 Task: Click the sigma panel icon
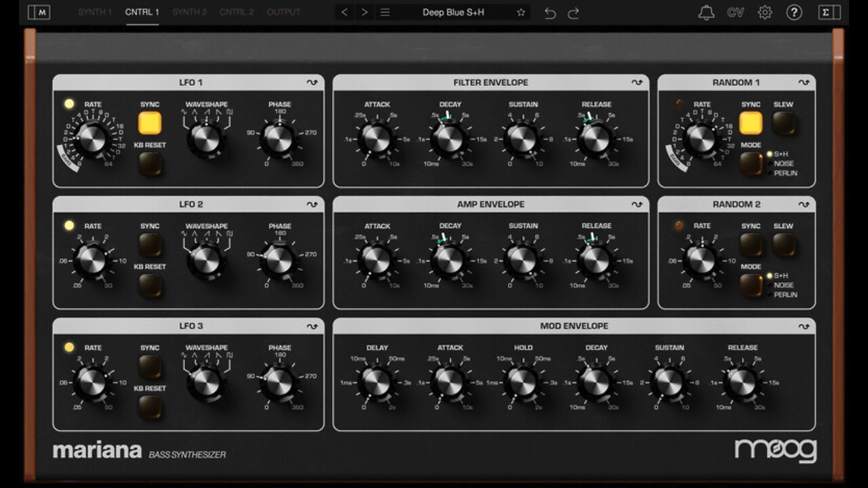829,12
